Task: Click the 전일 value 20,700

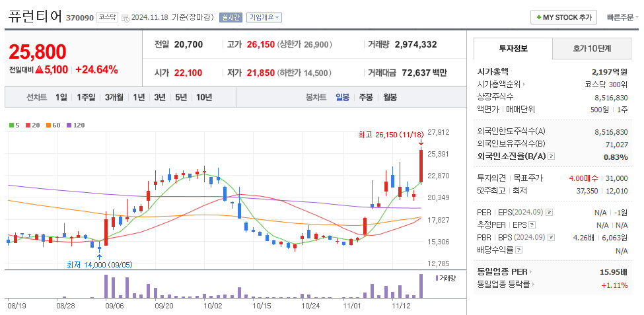Action: (188, 44)
